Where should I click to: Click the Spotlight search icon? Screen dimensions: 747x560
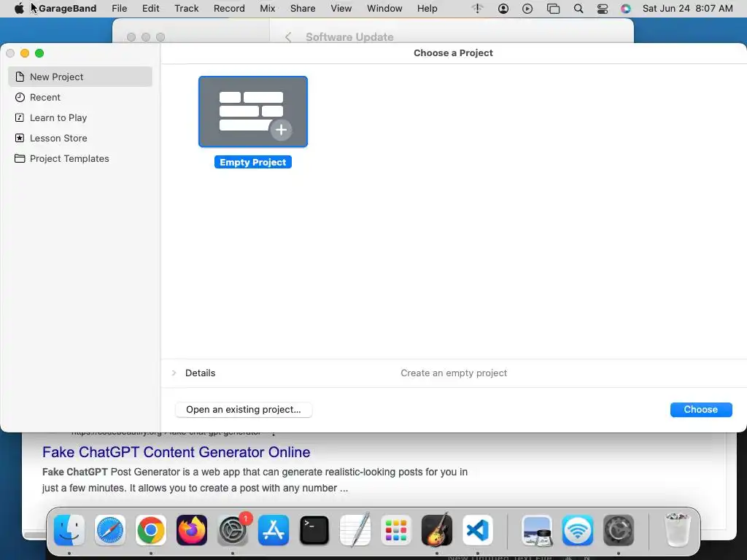point(578,9)
